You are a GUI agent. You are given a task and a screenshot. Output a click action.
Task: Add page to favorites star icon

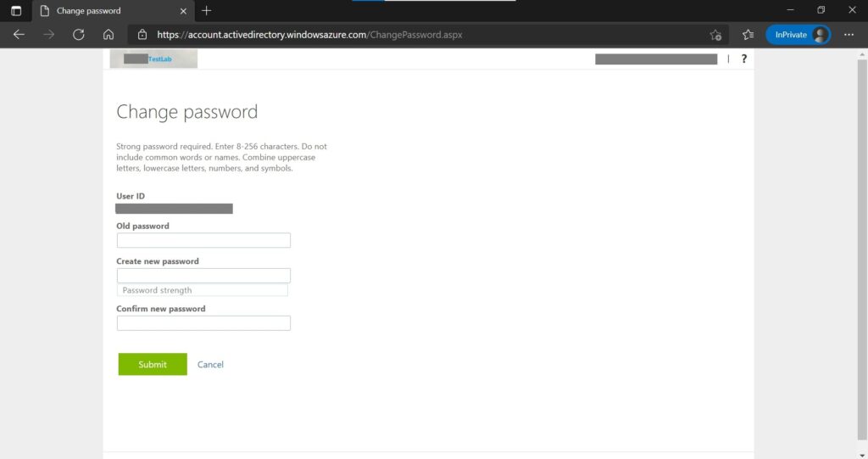[x=715, y=35]
